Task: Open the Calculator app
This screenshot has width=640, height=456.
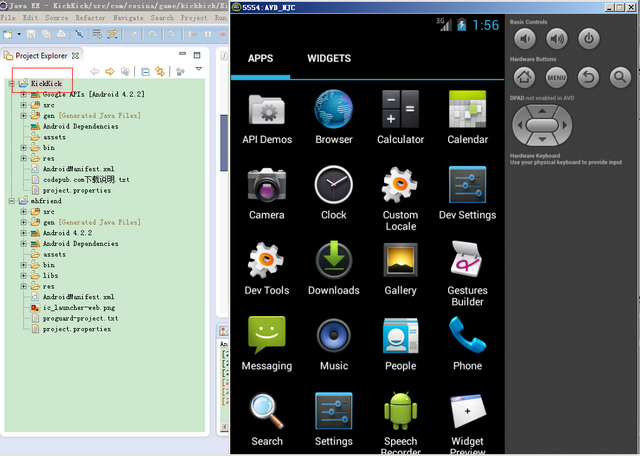Action: (400, 118)
